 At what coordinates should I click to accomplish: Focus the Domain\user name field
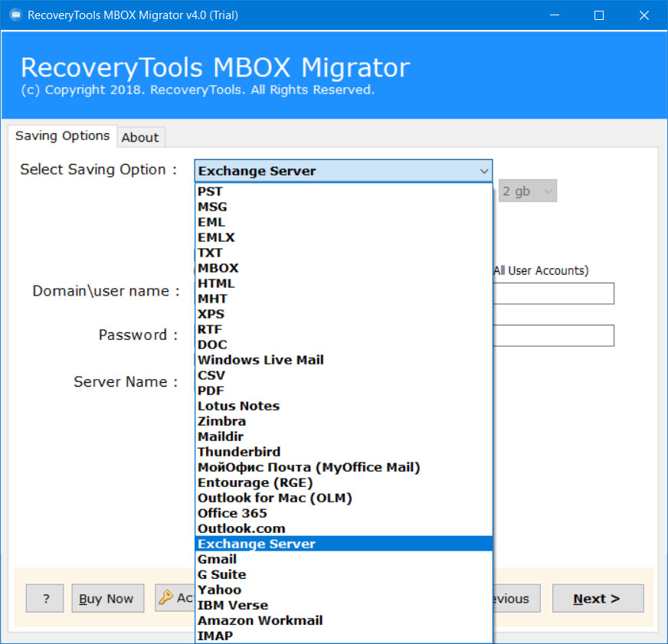(553, 293)
